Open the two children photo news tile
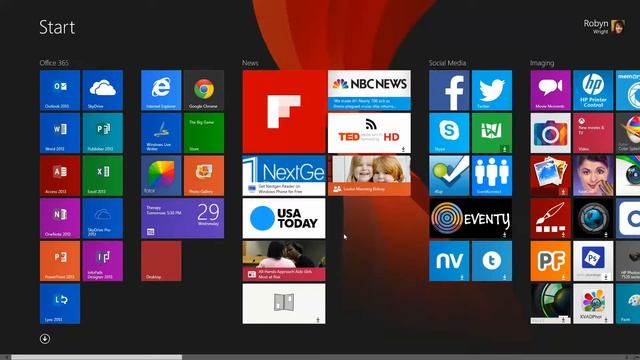This screenshot has width=640, height=360. tap(369, 176)
